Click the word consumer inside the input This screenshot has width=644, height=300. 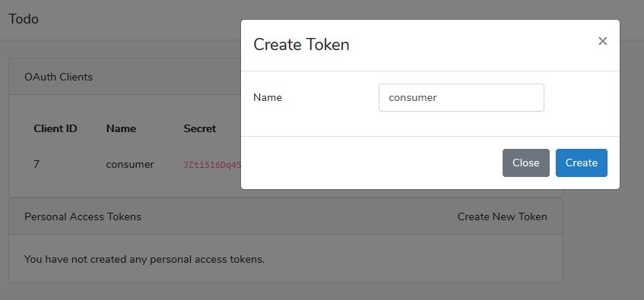[x=413, y=98]
